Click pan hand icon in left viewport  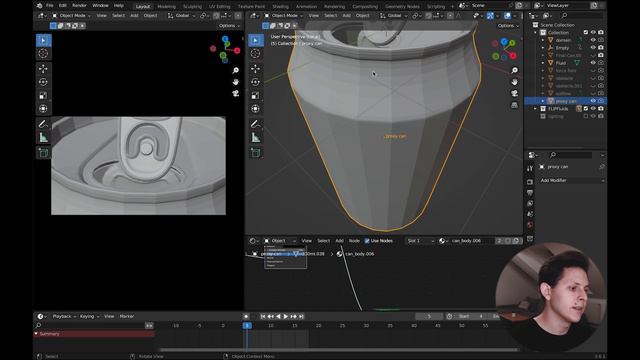pyautogui.click(x=236, y=82)
